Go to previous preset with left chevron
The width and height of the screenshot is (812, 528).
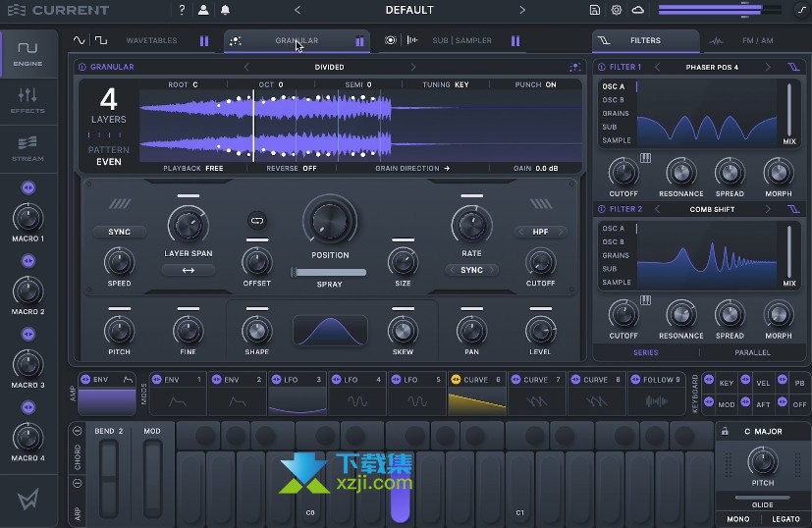pyautogui.click(x=298, y=10)
